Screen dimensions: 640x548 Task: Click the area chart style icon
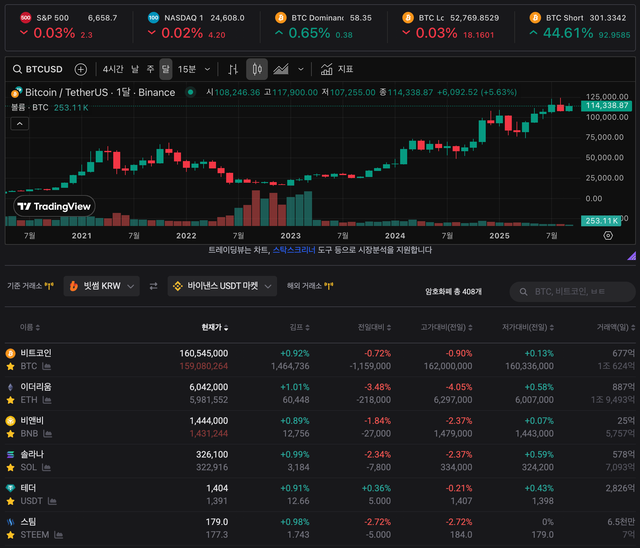282,70
